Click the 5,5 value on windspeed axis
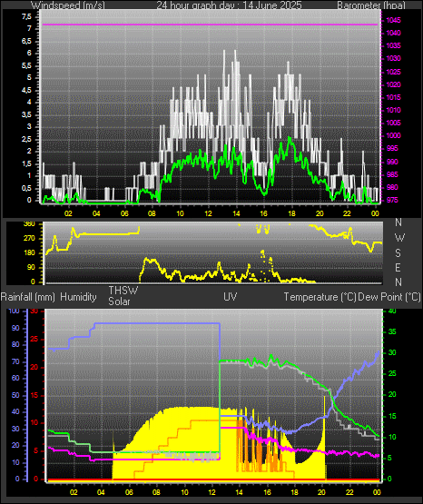Screen dimensions: 423x504 pyautogui.click(x=26, y=65)
